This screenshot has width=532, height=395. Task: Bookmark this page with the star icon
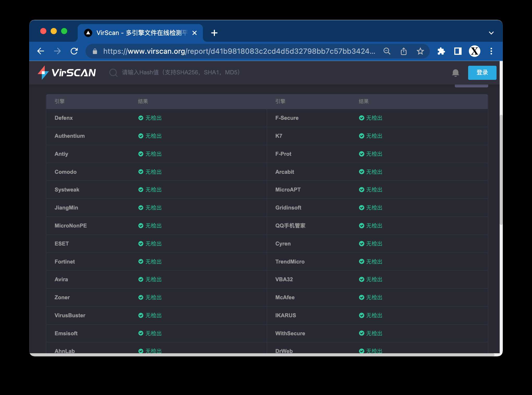pyautogui.click(x=420, y=51)
